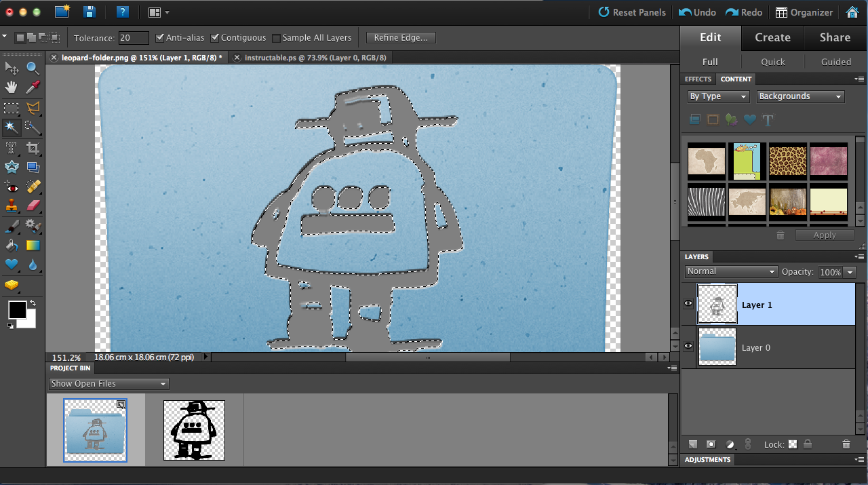Select the Crop tool

(x=33, y=147)
